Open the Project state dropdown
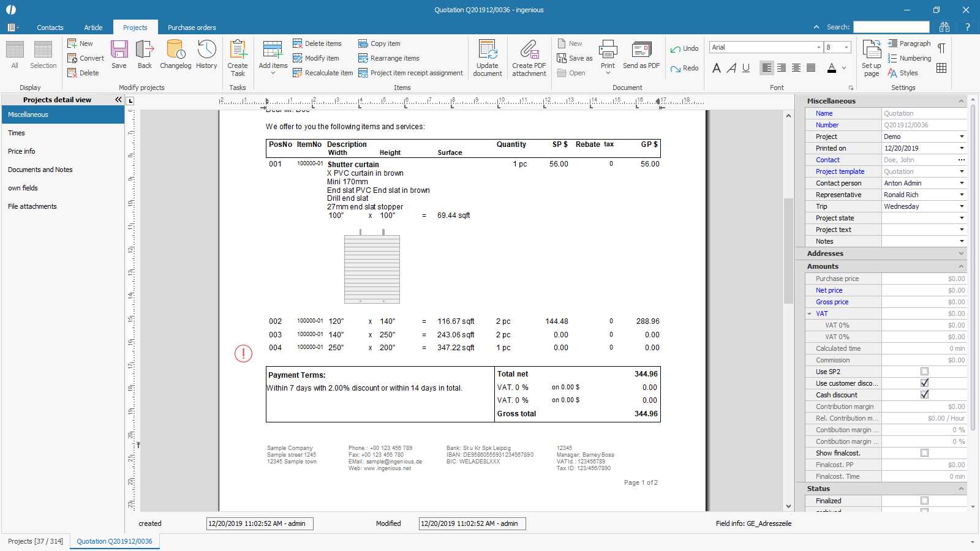 [x=961, y=218]
